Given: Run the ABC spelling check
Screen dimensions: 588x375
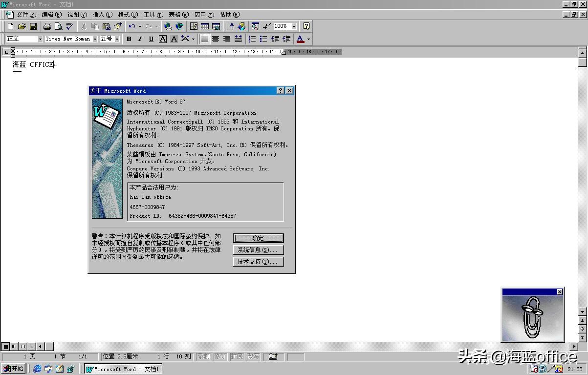Looking at the screenshot, I should (x=70, y=26).
